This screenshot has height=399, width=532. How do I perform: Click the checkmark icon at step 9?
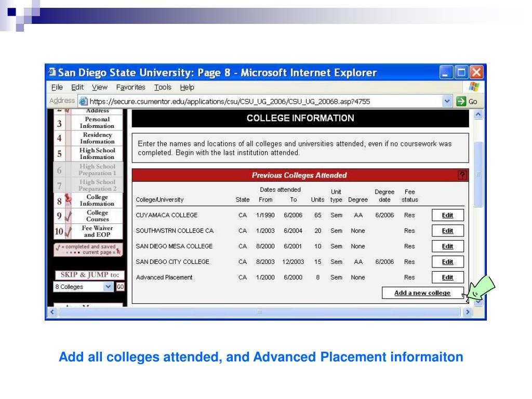click(68, 216)
